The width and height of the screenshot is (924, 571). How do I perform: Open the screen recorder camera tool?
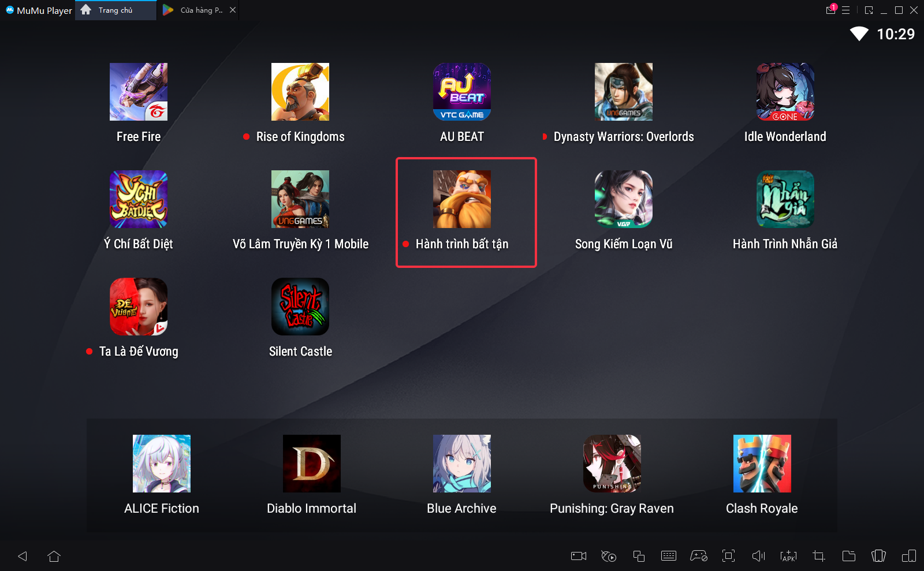(578, 556)
